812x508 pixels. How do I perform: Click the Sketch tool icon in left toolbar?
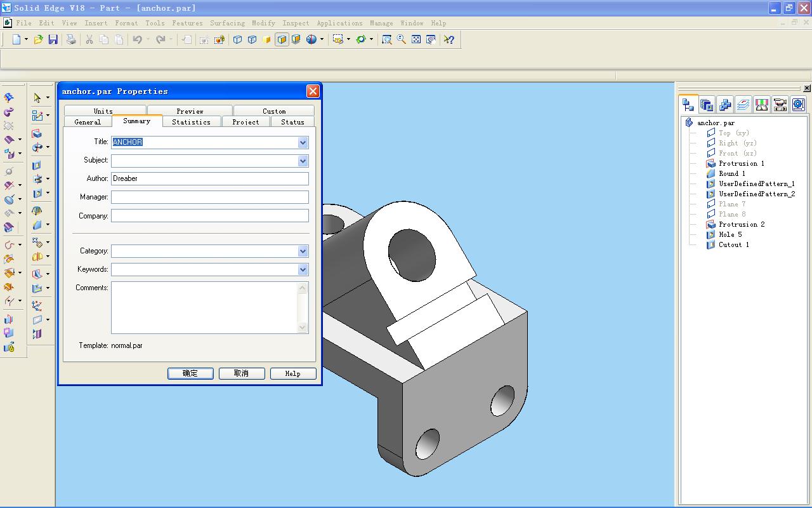pos(37,116)
